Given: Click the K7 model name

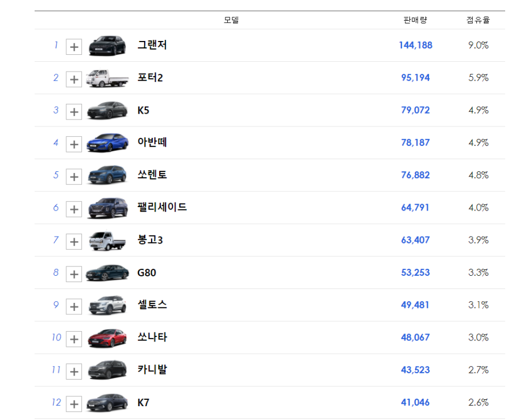Looking at the screenshot, I should [144, 403].
